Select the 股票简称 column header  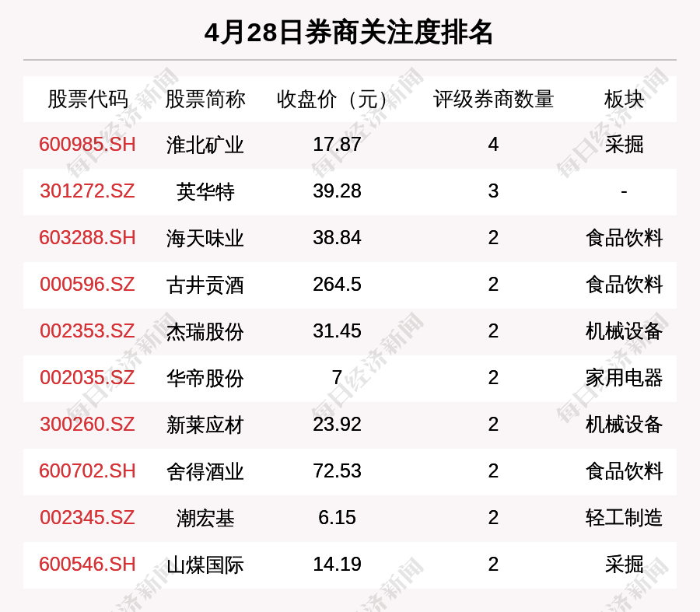point(205,99)
